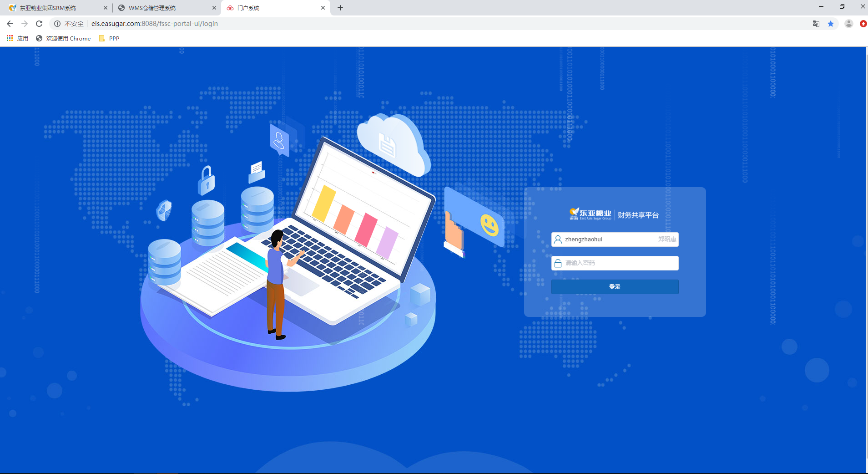The height and width of the screenshot is (474, 868).
Task: Open the not-secure site info icon
Action: 57,24
